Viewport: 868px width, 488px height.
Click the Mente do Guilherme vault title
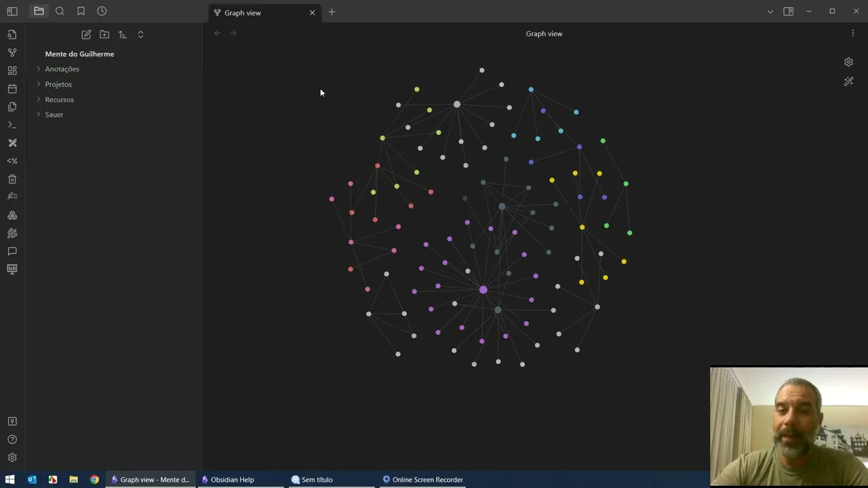point(79,54)
